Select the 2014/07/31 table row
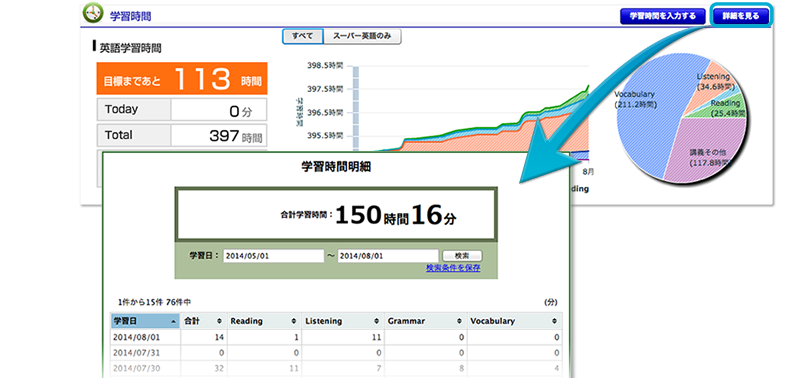This screenshot has height=378, width=800. coord(336,352)
